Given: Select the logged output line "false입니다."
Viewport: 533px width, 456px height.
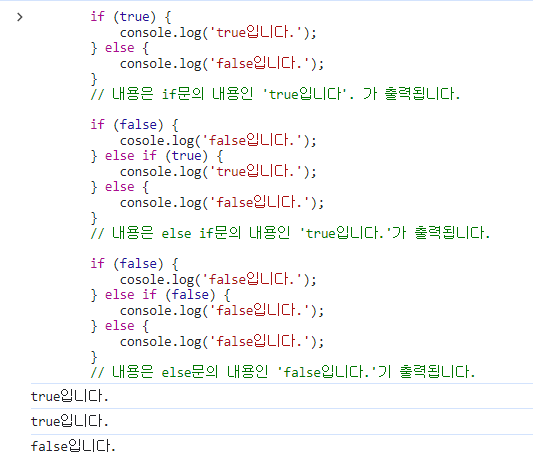Looking at the screenshot, I should pos(73,446).
